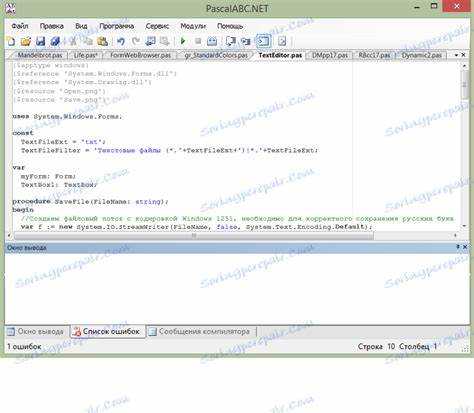Expand the editor tab list dropdown arrow
This screenshot has width=474, height=413.
point(456,55)
